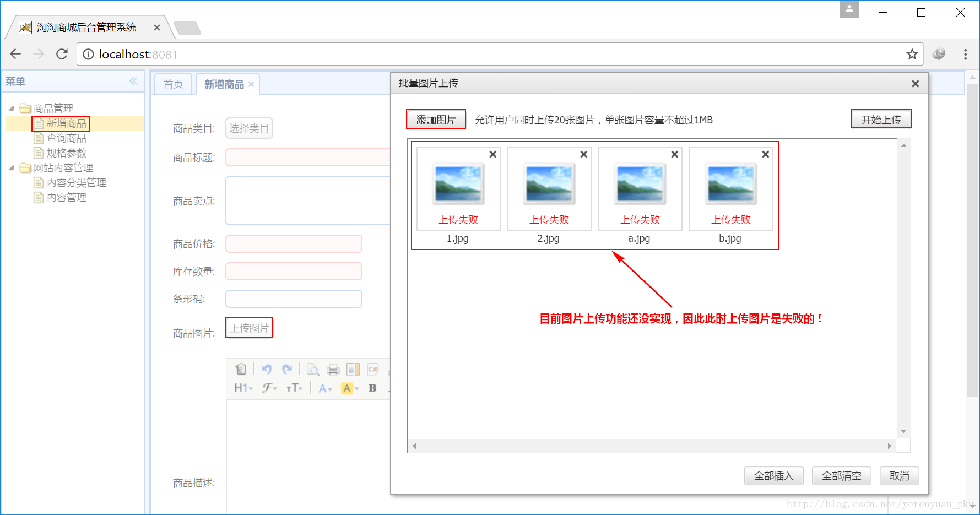The height and width of the screenshot is (515, 980).
Task: Focus the 商品价格 input field
Action: pos(294,244)
